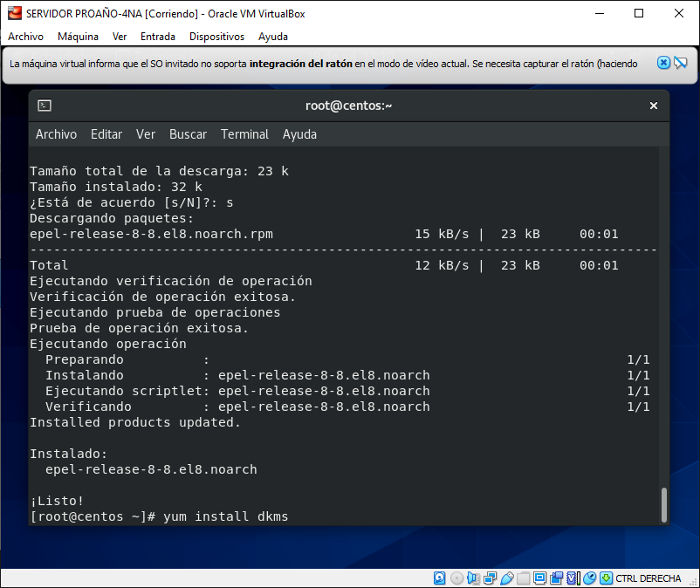This screenshot has height=588, width=700.
Task: Click 'Prueba de operación exitosa.' line
Action: [x=140, y=328]
